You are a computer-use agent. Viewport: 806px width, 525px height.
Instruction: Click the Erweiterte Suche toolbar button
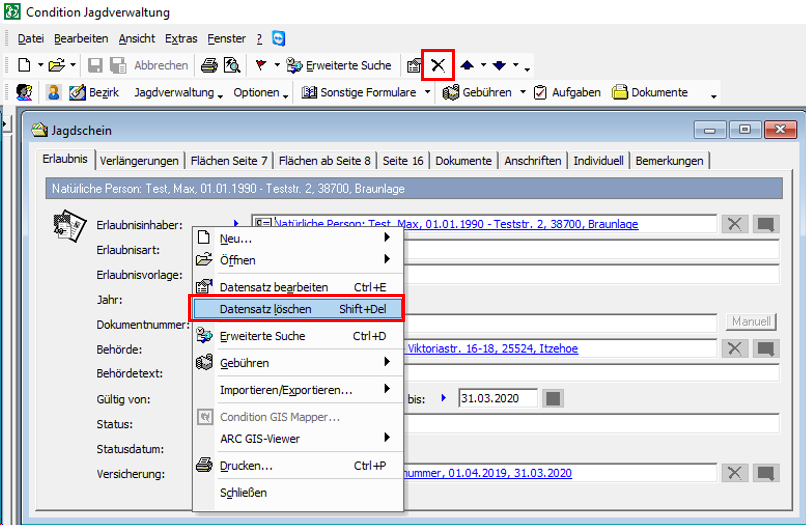pyautogui.click(x=339, y=66)
